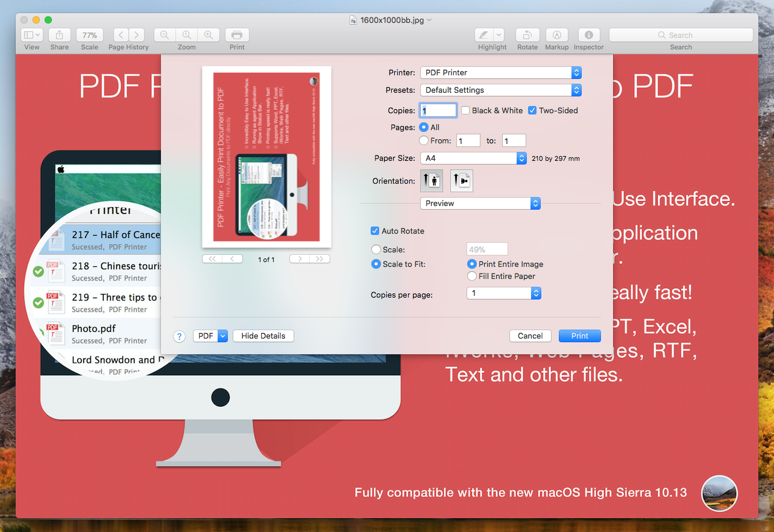774x532 pixels.
Task: Select the Scale radio button
Action: 376,249
